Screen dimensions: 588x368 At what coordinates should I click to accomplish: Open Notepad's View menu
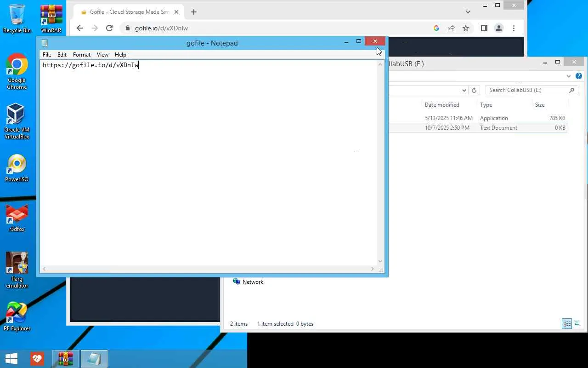pos(102,55)
